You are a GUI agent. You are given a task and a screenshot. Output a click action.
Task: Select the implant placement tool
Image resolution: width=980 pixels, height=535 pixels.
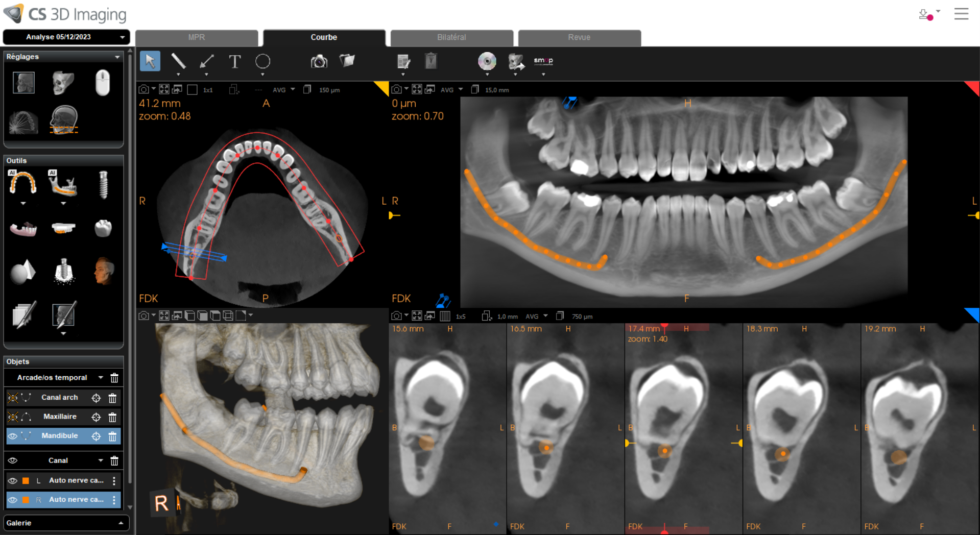click(x=103, y=185)
